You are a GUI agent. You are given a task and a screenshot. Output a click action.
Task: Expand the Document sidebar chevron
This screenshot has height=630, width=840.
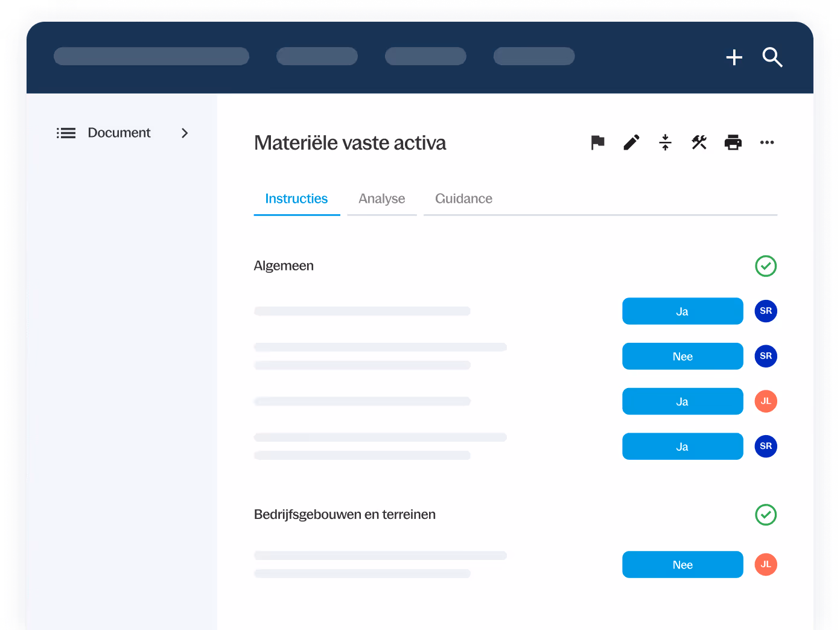point(185,133)
